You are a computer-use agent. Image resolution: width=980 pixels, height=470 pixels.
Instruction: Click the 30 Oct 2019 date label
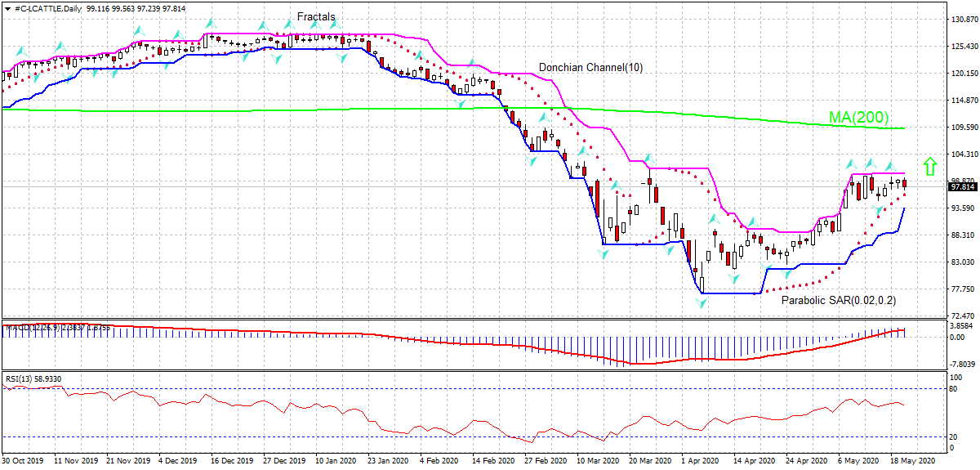point(24,462)
